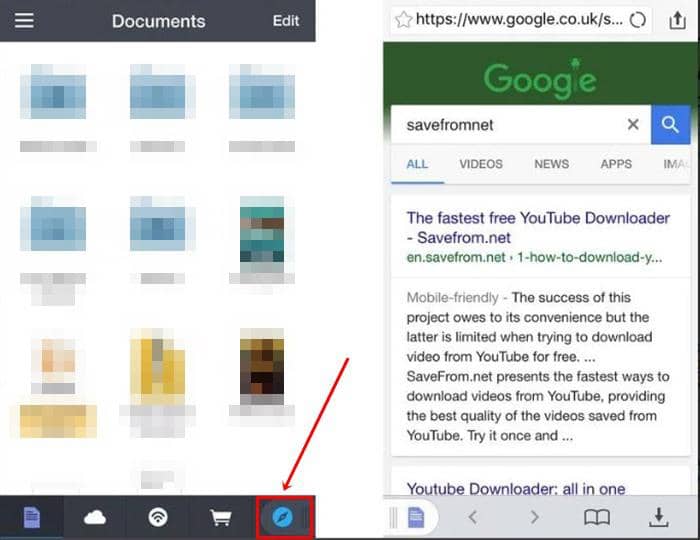This screenshot has height=540, width=700.
Task: Switch to VIDEOS results tab
Action: [481, 164]
